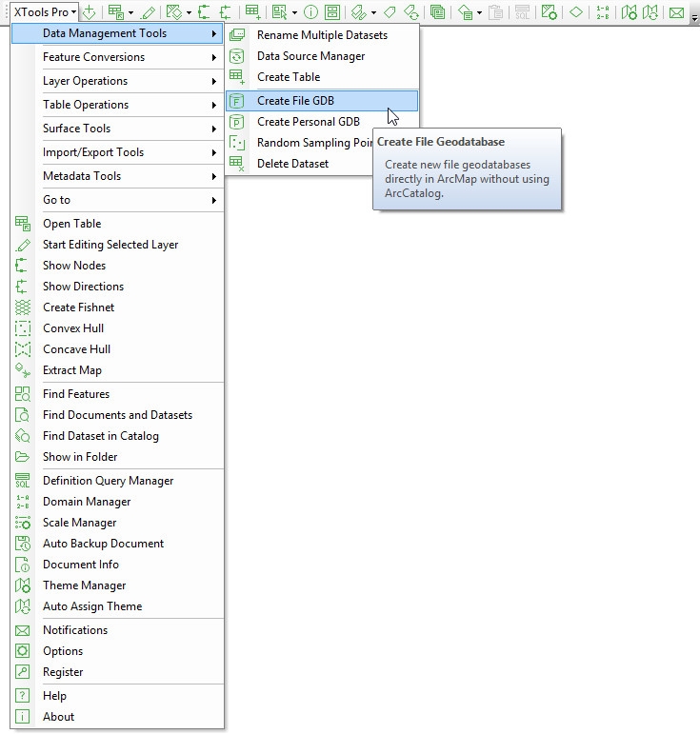
Task: Expand the Import/Export Tools submenu
Action: pyautogui.click(x=117, y=152)
